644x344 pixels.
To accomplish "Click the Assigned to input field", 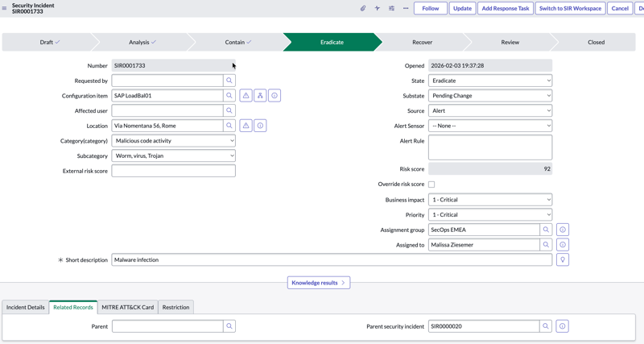I will pyautogui.click(x=484, y=245).
